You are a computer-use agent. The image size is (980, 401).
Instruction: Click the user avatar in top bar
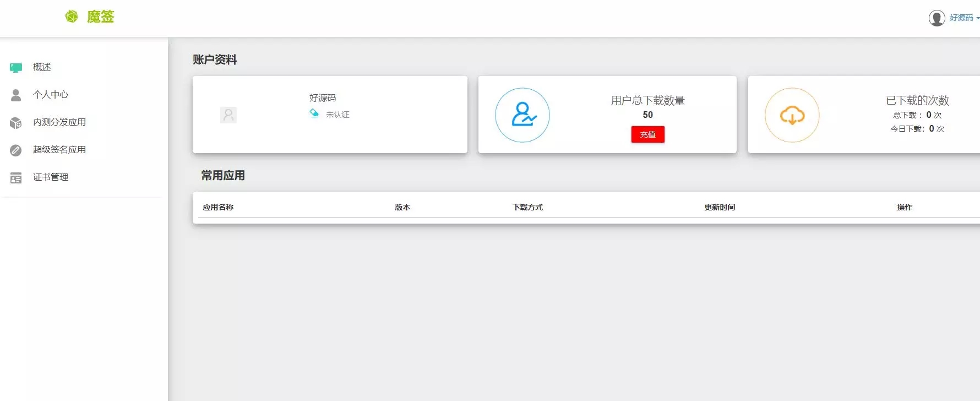pyautogui.click(x=937, y=18)
